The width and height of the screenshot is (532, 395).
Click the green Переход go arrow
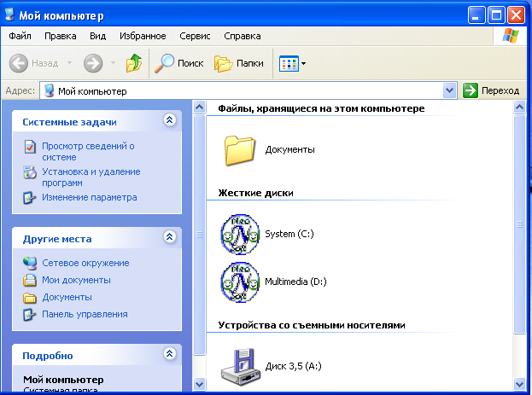(471, 90)
